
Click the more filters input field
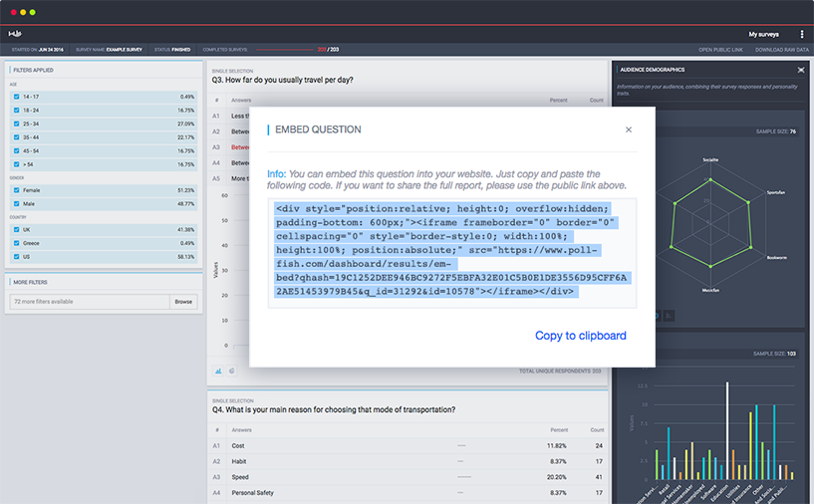[90, 302]
